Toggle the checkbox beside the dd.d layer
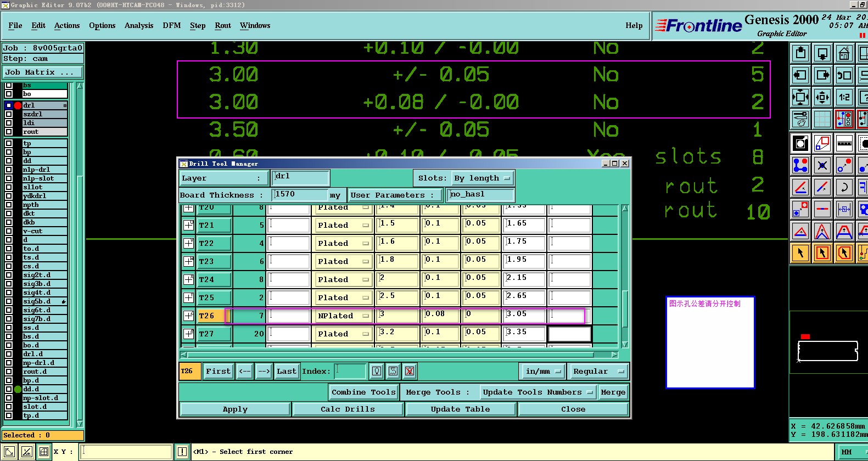 pyautogui.click(x=9, y=389)
